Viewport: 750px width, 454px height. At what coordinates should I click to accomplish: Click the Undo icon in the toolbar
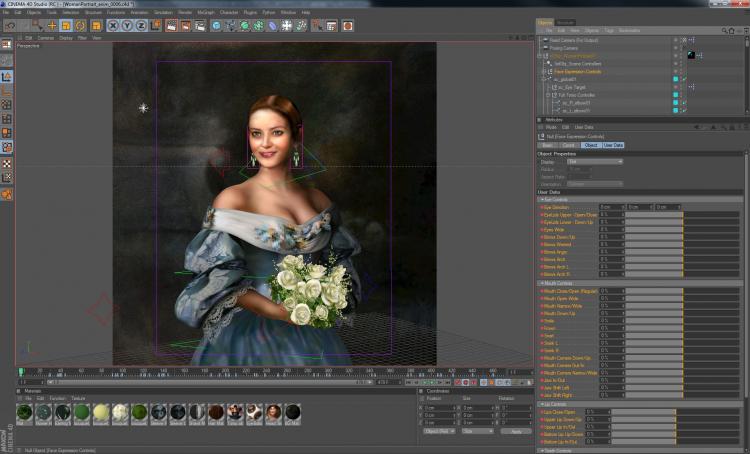(9, 25)
